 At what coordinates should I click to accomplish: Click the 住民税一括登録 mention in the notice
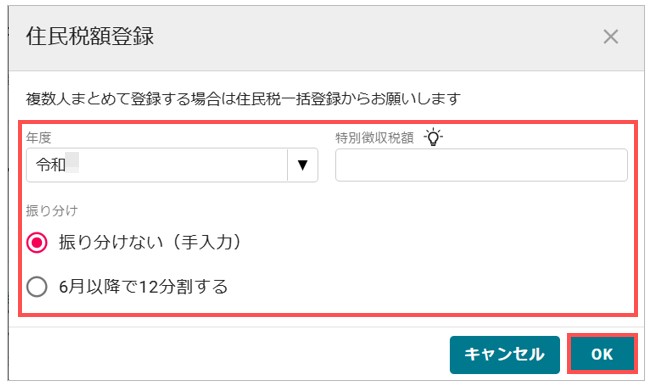pyautogui.click(x=288, y=99)
